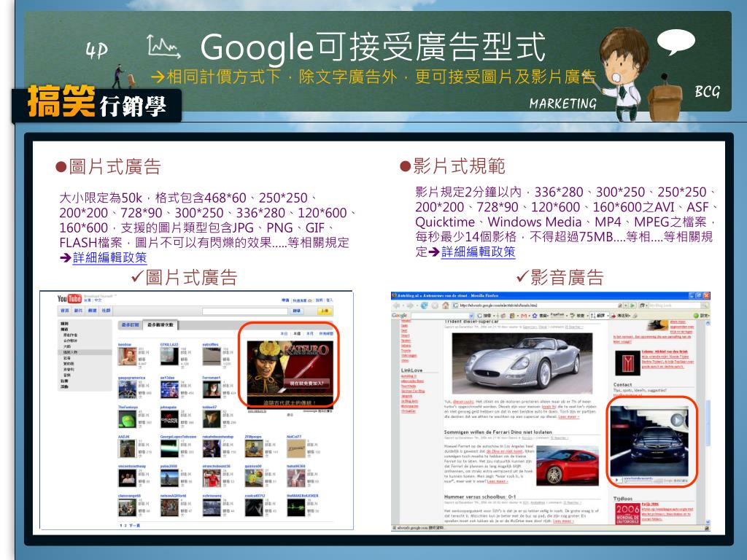The width and height of the screenshot is (747, 560).
Task: Open the AADJK channel thumbnail
Action: tap(127, 448)
